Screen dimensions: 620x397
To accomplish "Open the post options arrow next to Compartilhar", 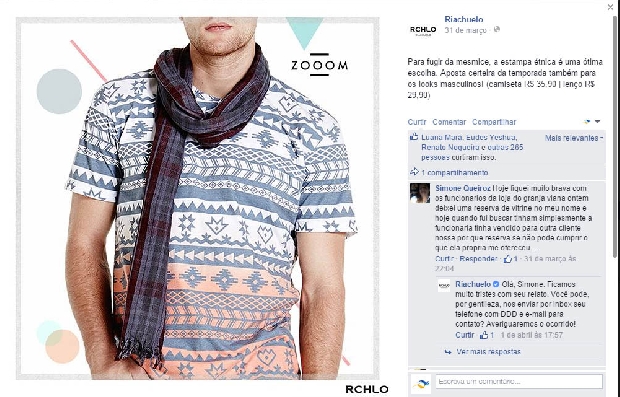I will (x=597, y=121).
